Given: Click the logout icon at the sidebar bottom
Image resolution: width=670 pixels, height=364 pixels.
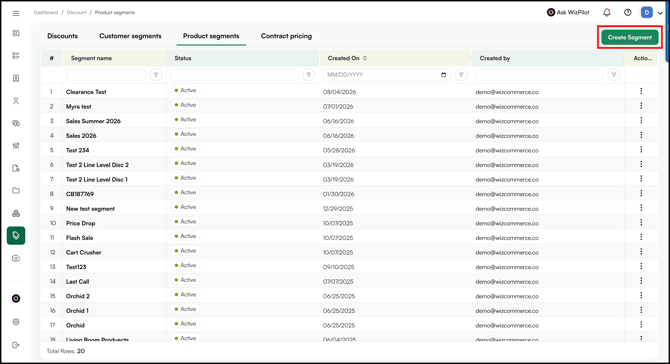Looking at the screenshot, I should (16, 345).
